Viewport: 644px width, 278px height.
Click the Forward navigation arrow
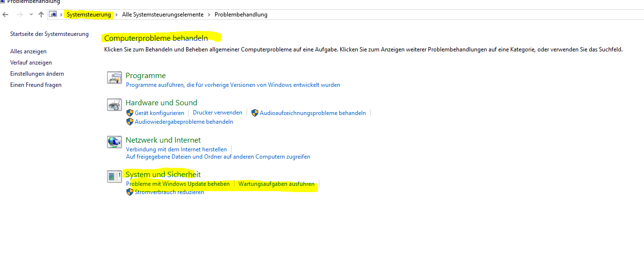click(x=19, y=15)
